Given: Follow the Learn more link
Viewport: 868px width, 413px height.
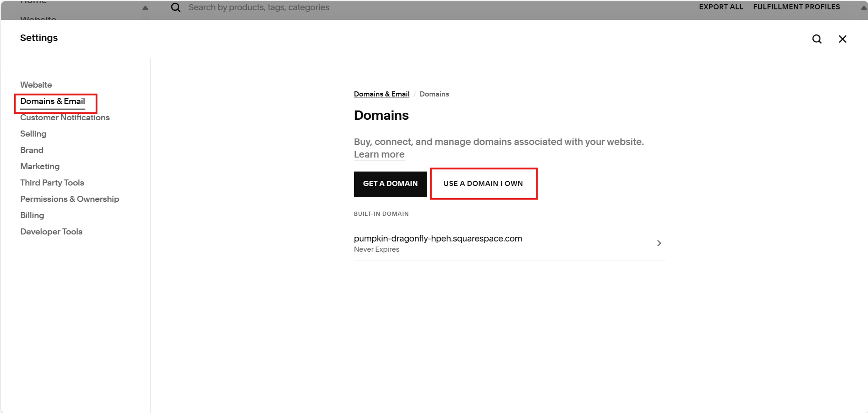Looking at the screenshot, I should [x=379, y=155].
